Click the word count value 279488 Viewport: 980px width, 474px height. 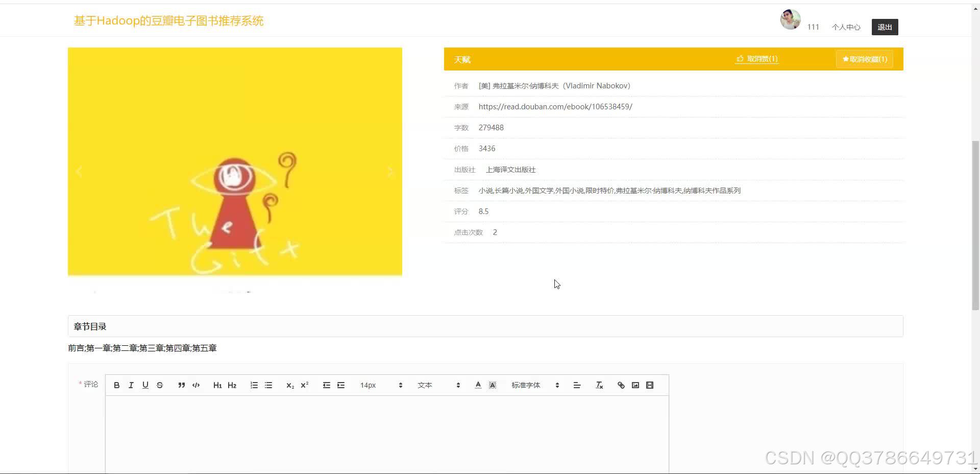(491, 128)
